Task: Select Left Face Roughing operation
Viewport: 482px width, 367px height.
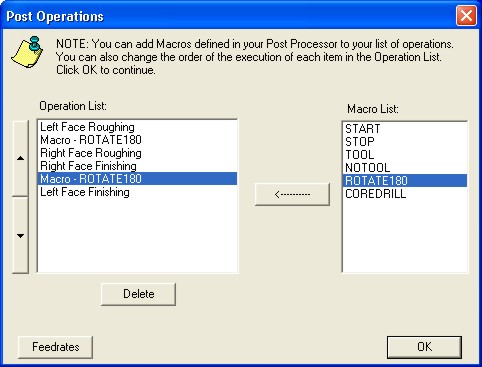Action: pyautogui.click(x=137, y=127)
